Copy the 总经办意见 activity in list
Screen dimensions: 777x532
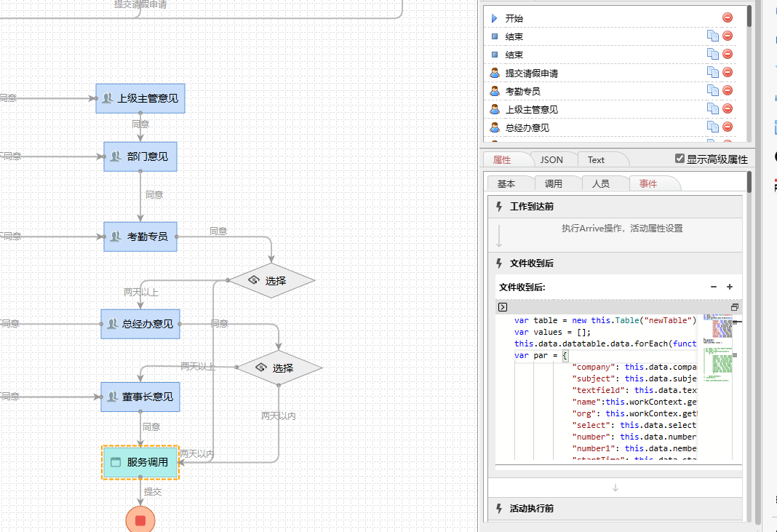pos(712,127)
